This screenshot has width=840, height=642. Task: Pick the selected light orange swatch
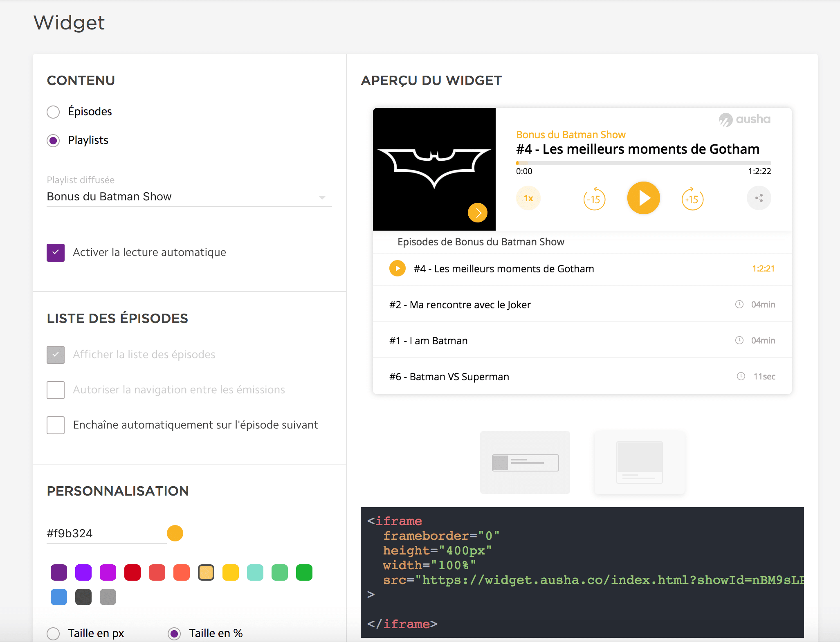pyautogui.click(x=206, y=572)
